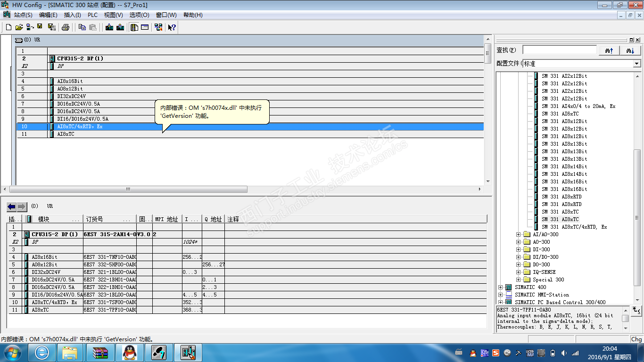Expand the SIMATIC HMI-Station catalog node

tap(501, 295)
